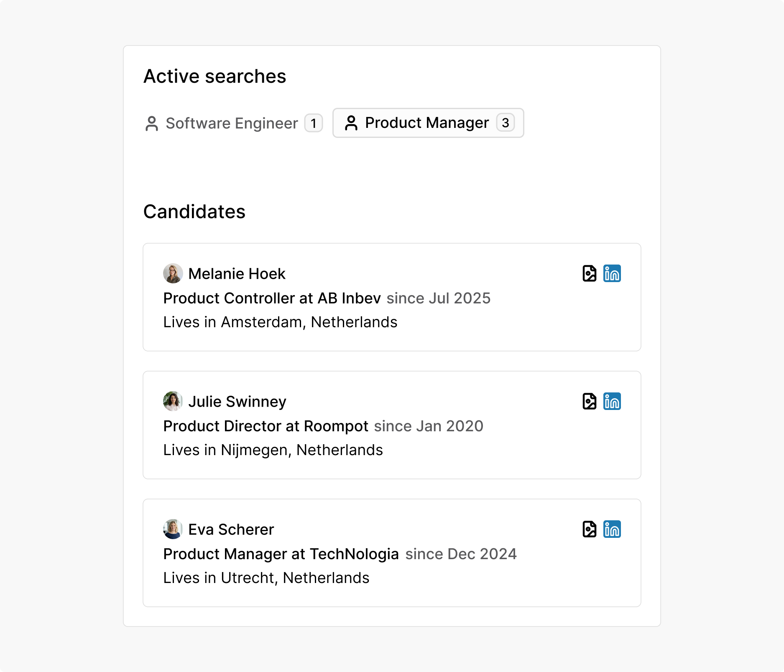Open Eva Scherer's LinkedIn profile
784x672 pixels.
point(612,529)
